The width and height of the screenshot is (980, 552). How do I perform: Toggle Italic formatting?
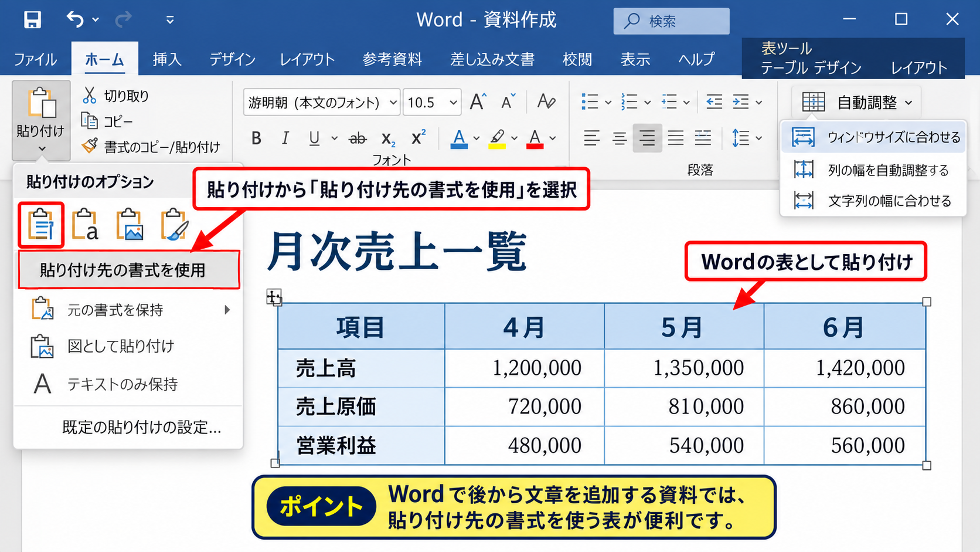pos(285,138)
